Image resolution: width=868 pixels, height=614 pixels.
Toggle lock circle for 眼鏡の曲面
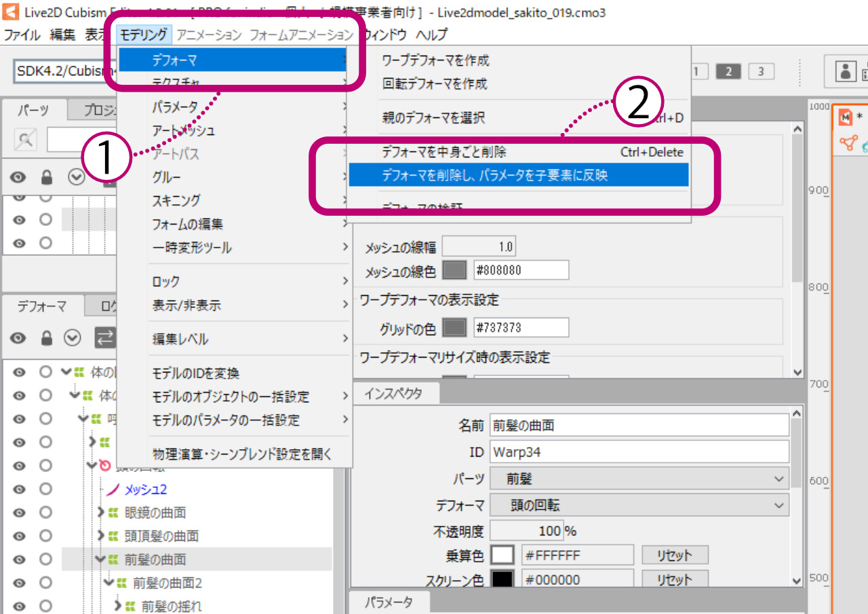tap(45, 512)
